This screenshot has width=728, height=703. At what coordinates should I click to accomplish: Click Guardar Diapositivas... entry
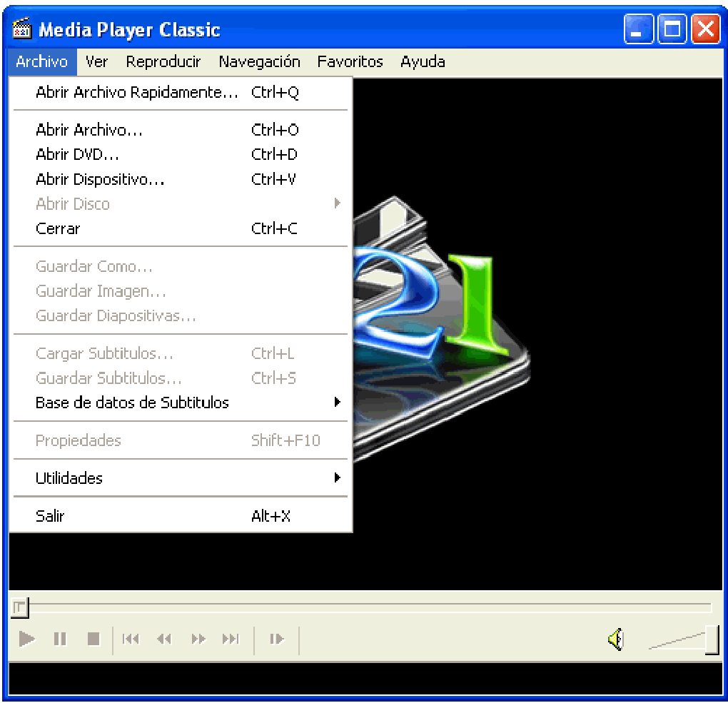click(181, 315)
